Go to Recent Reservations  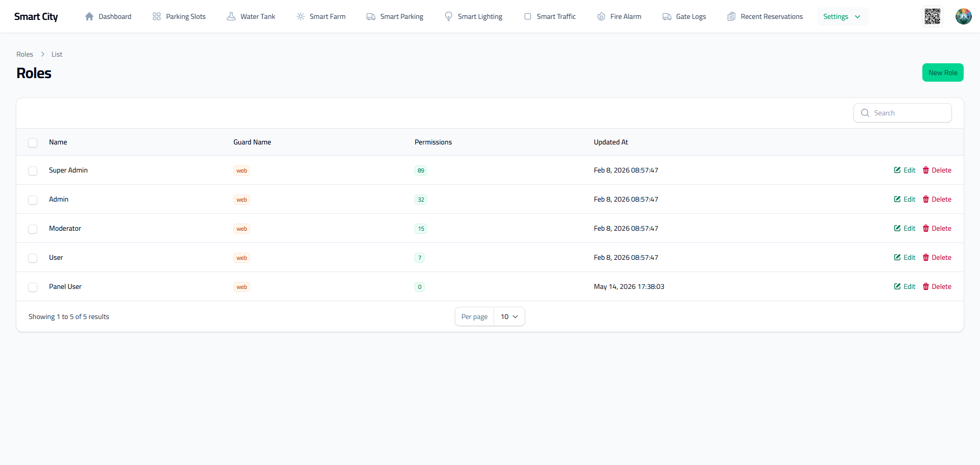tap(765, 16)
